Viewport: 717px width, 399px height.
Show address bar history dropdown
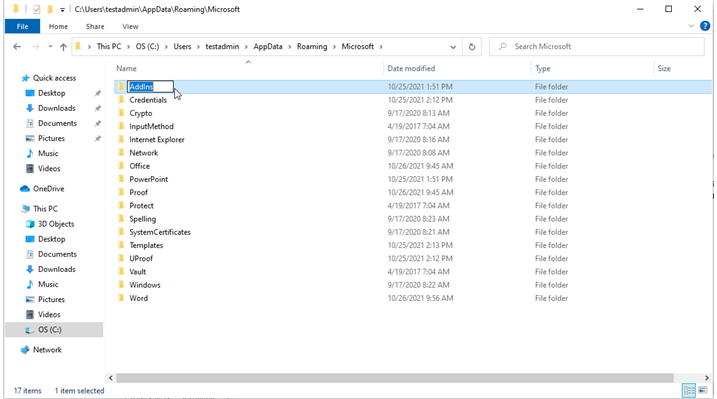[453, 47]
